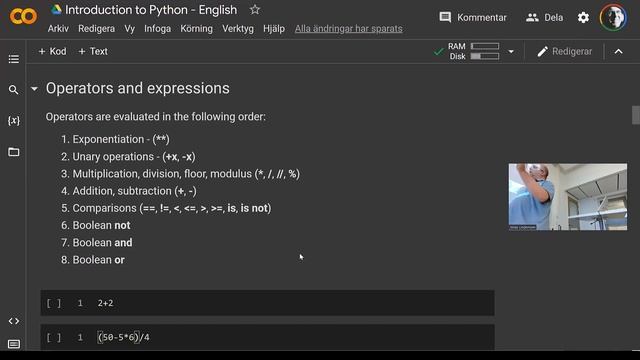Open the Redigera menu

(96, 29)
